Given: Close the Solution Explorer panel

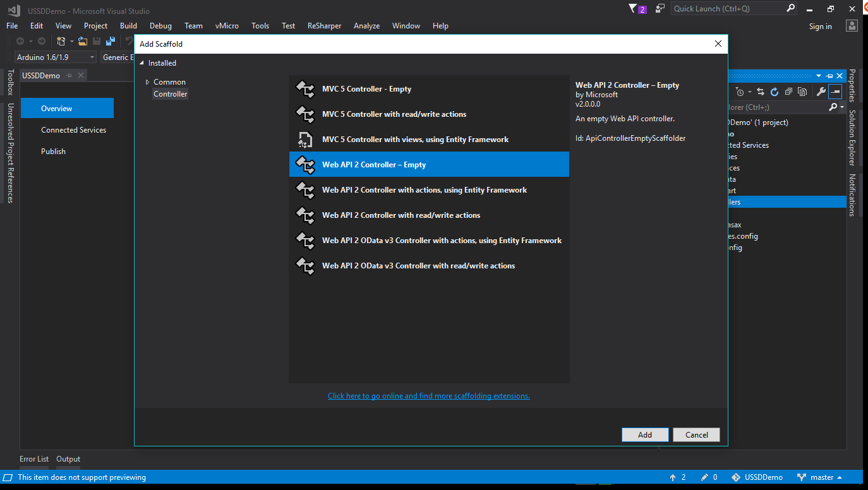Looking at the screenshot, I should (x=840, y=75).
